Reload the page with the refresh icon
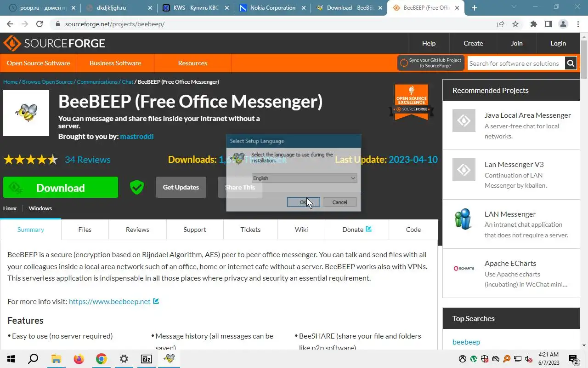The height and width of the screenshot is (368, 588). point(40,24)
